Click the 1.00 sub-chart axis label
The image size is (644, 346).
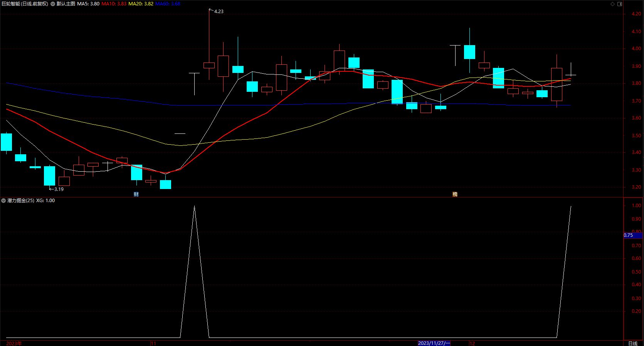pos(636,206)
